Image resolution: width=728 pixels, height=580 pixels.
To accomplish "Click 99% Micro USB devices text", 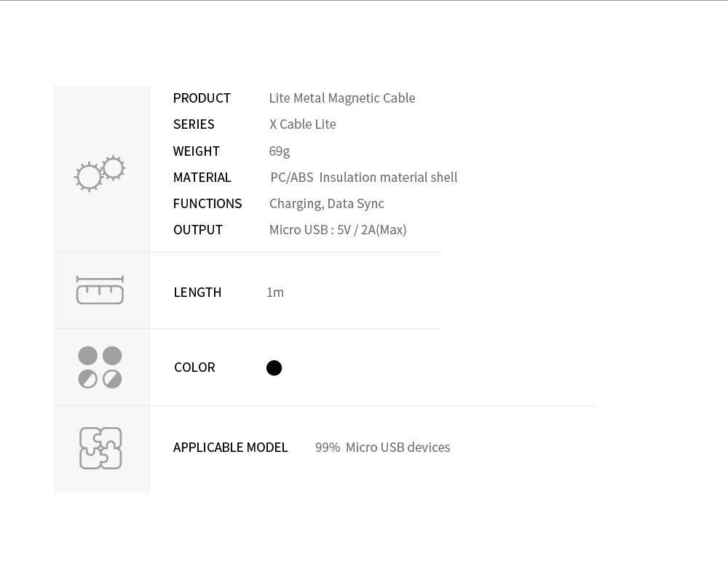I will coord(383,448).
